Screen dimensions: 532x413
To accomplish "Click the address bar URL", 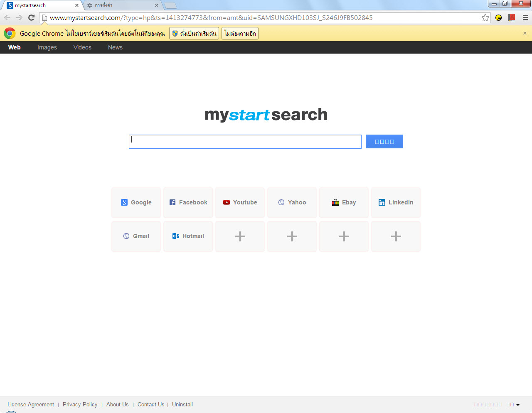I will click(x=211, y=17).
